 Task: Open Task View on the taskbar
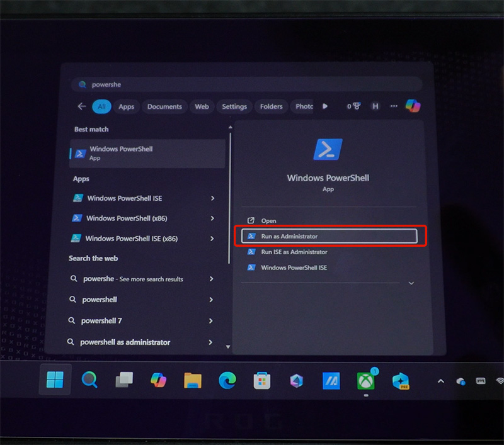tap(124, 380)
